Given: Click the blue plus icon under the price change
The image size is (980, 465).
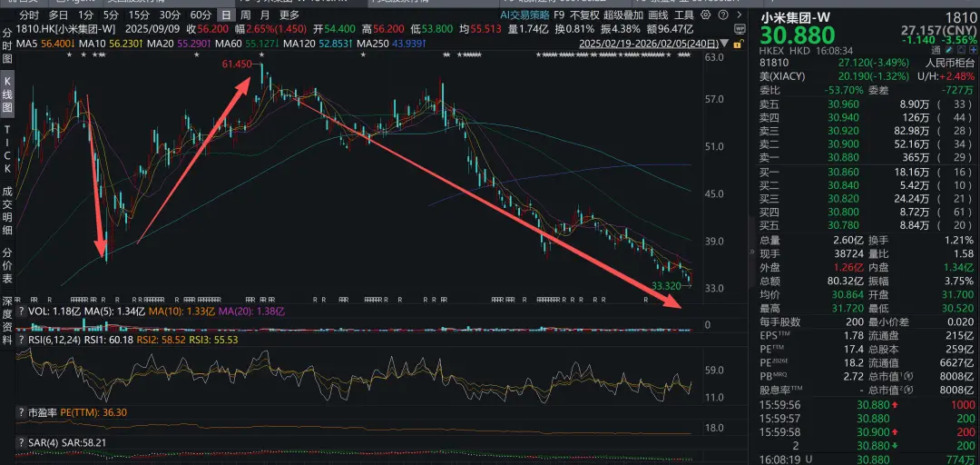Looking at the screenshot, I should click(973, 53).
